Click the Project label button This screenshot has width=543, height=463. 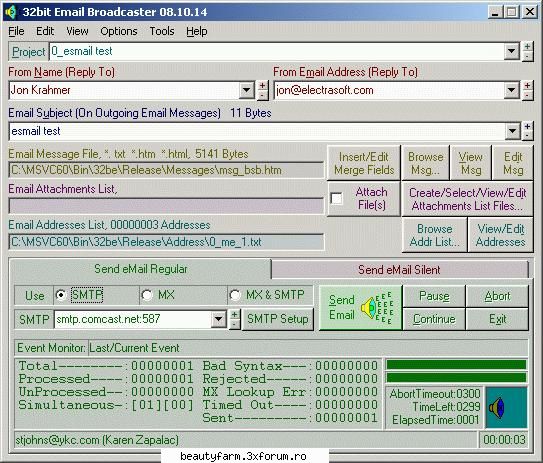(x=28, y=52)
